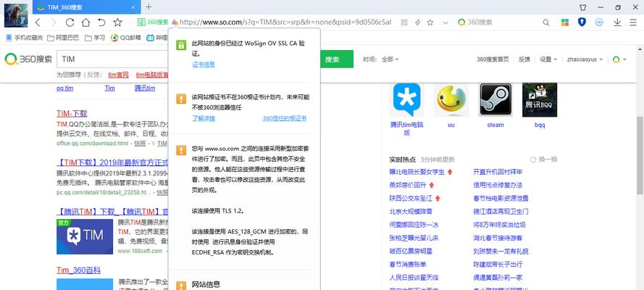Viewport: 644px width, 290px height.
Task: Click the green lock icon in security popup
Action: [x=181, y=45]
